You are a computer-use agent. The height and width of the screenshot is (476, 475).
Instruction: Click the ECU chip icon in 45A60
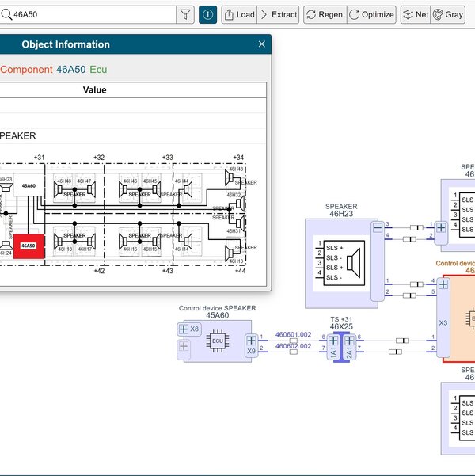pos(217,341)
